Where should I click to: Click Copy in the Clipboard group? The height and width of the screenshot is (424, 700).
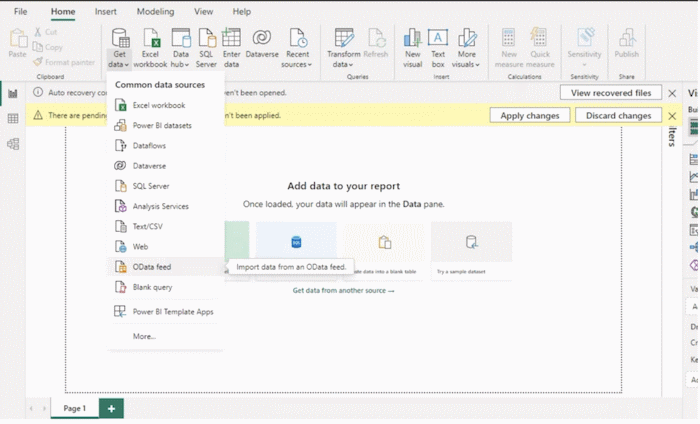(48, 47)
